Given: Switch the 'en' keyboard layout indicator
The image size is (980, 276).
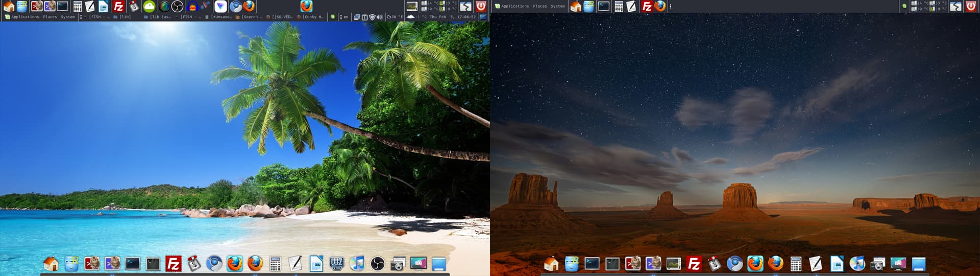Looking at the screenshot, I should click(x=346, y=17).
